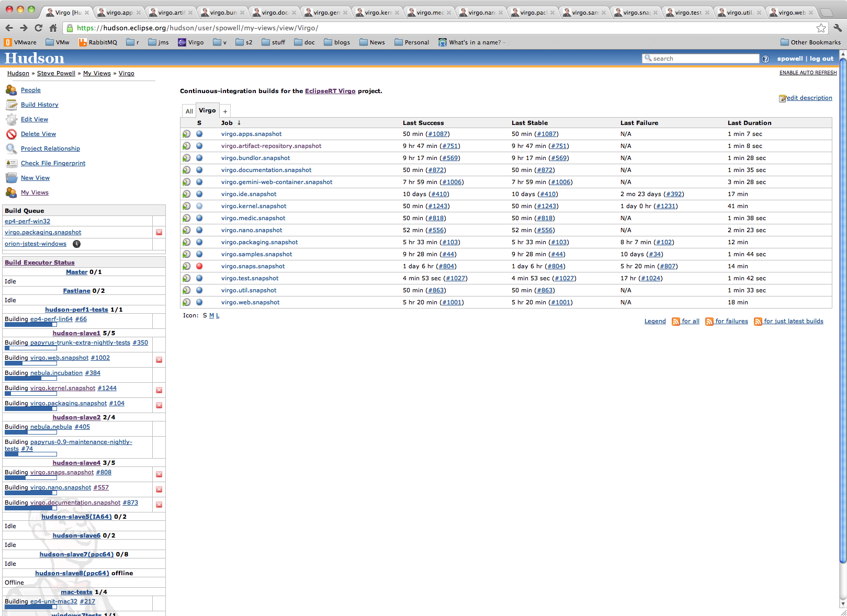Click the Project Relationship magnifier icon

coord(12,149)
